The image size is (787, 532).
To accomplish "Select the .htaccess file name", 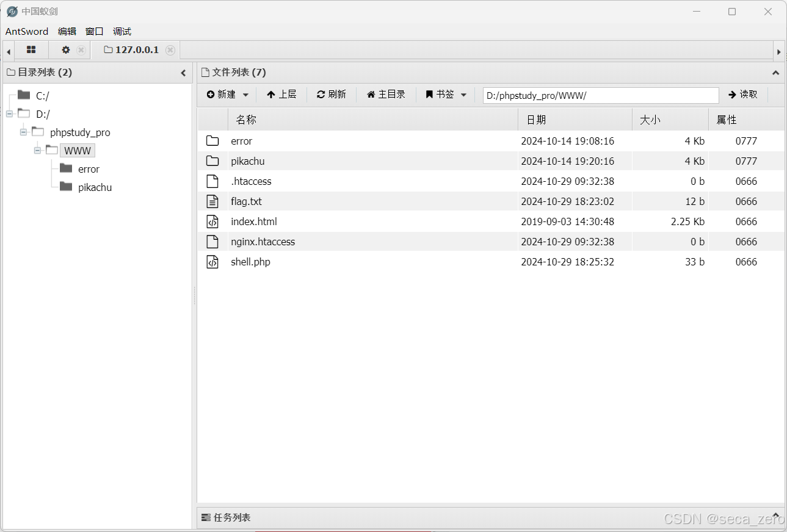I will pos(251,181).
